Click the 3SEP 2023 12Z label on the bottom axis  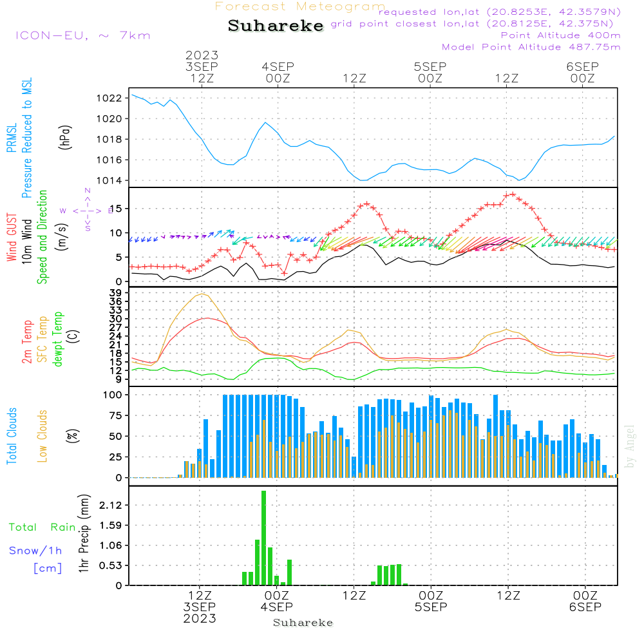tap(200, 607)
